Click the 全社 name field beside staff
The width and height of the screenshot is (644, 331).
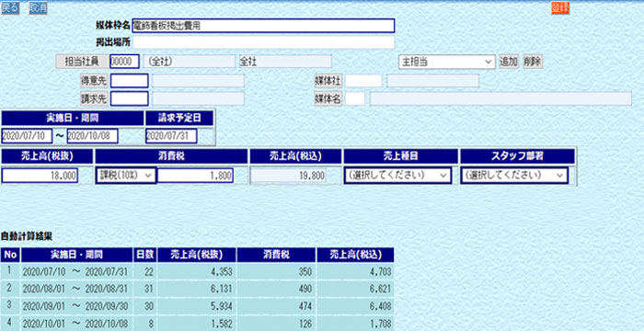[x=285, y=62]
